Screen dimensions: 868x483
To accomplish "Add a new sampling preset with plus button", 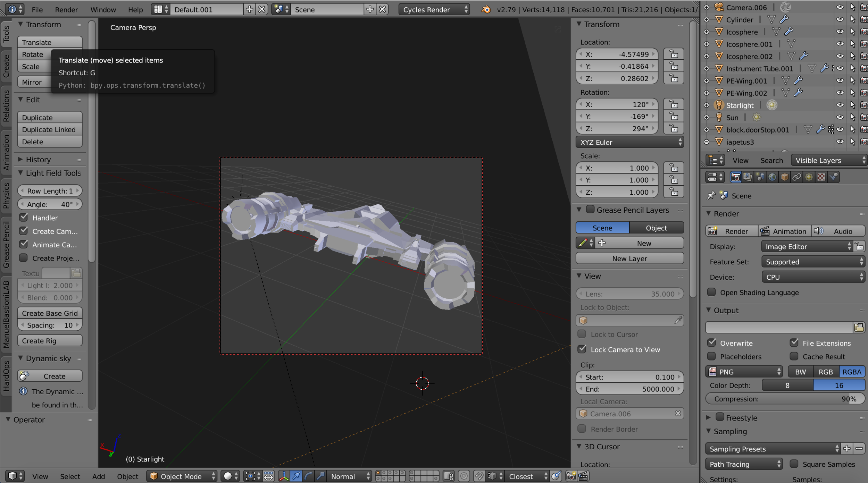I will tap(847, 449).
